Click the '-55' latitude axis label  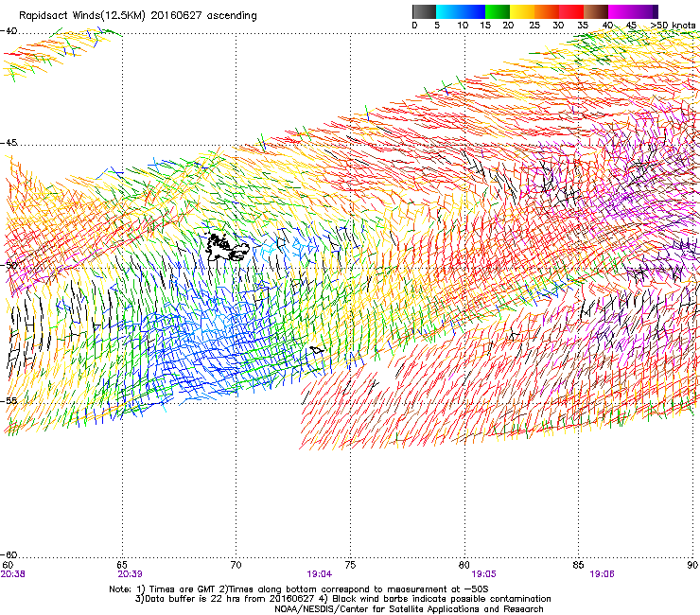click(9, 400)
